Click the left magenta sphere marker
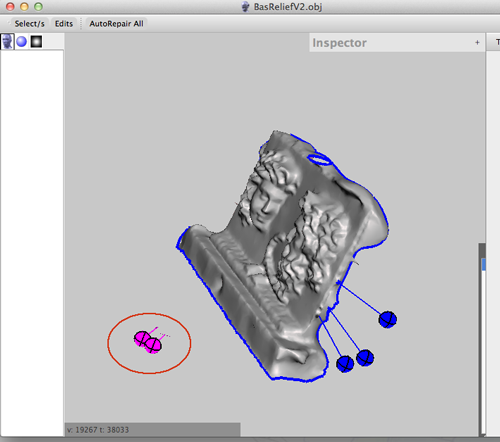 [142, 338]
